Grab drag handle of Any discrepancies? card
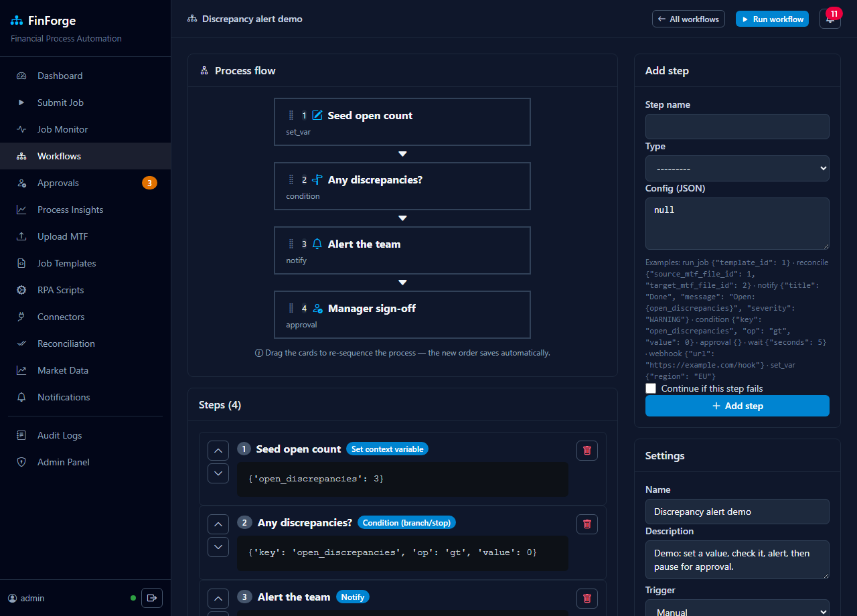Viewport: 857px width, 616px height. pos(291,179)
